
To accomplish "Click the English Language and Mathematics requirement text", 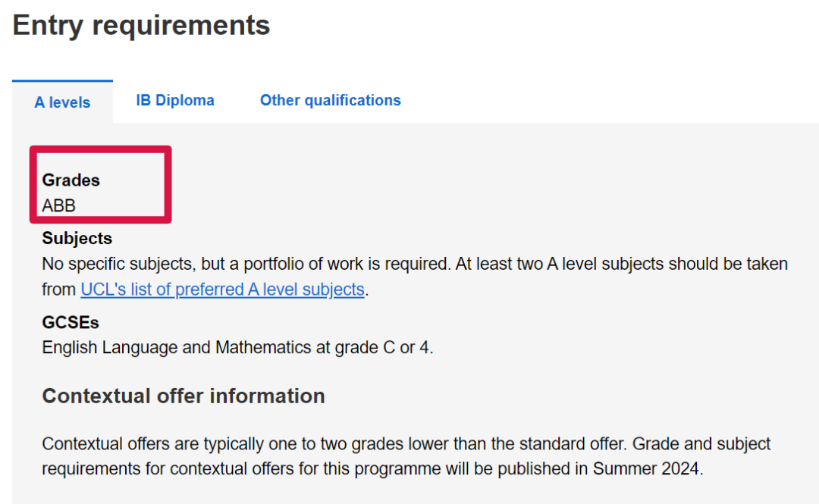I will (x=237, y=347).
